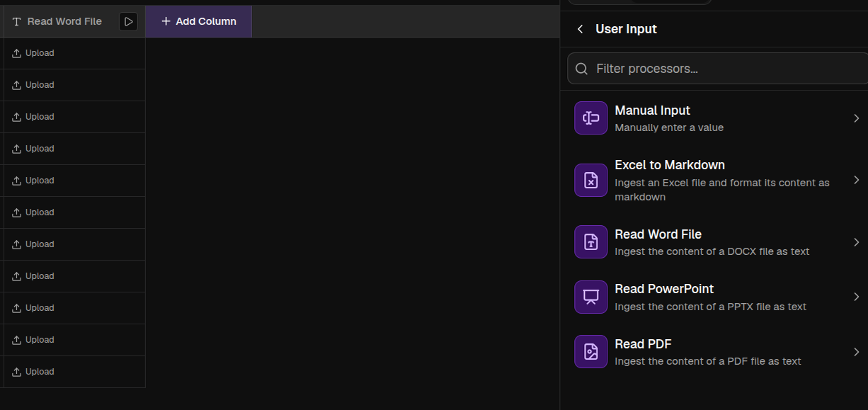868x410 pixels.
Task: Click 'Manually enter a value' description
Action: click(x=669, y=127)
